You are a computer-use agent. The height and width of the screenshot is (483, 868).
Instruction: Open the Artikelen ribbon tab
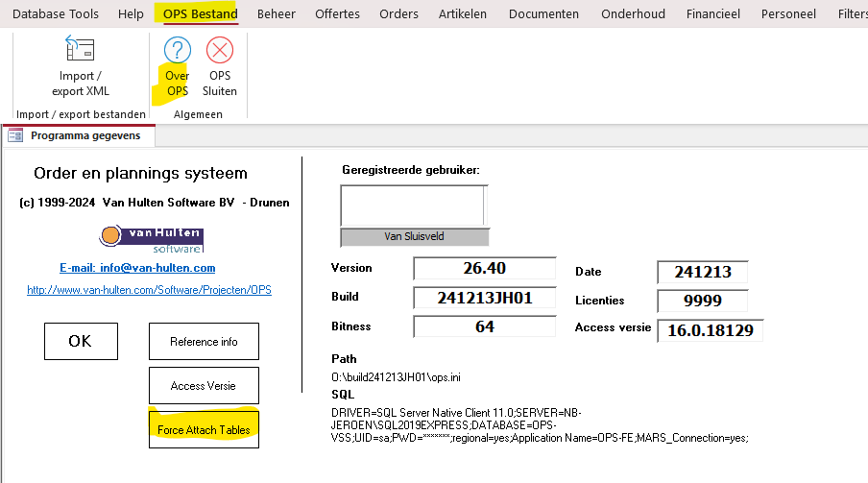coord(463,13)
